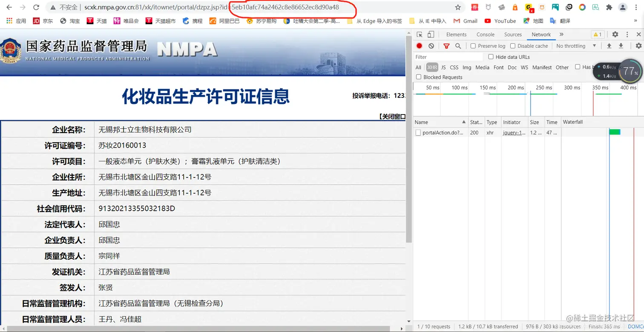This screenshot has height=332, width=644.
Task: Open the DevTools warnings badge showing 1
Action: 597,34
